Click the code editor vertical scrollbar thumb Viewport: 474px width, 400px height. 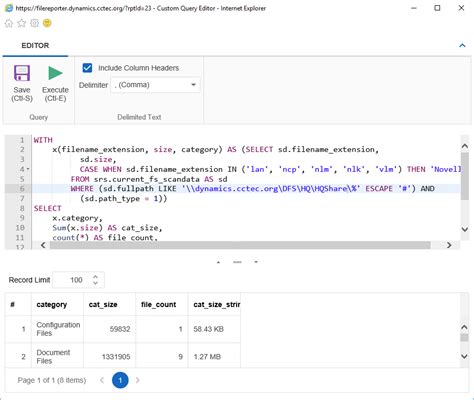(465, 176)
